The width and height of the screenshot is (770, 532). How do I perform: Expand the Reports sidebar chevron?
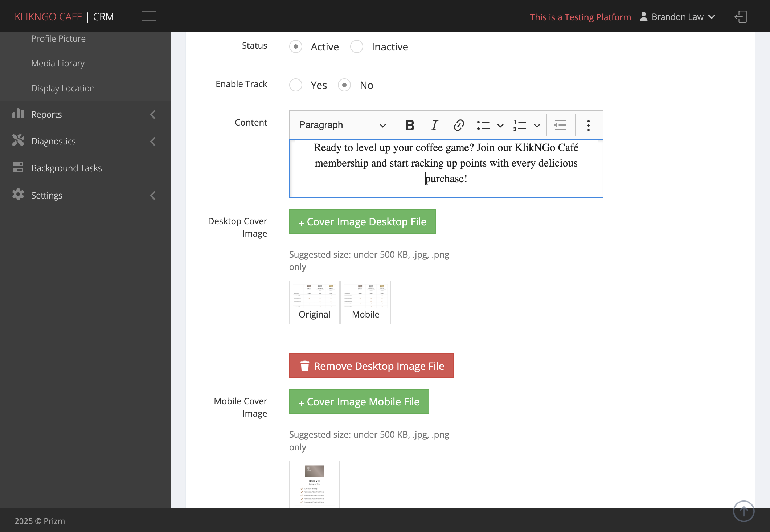click(153, 115)
